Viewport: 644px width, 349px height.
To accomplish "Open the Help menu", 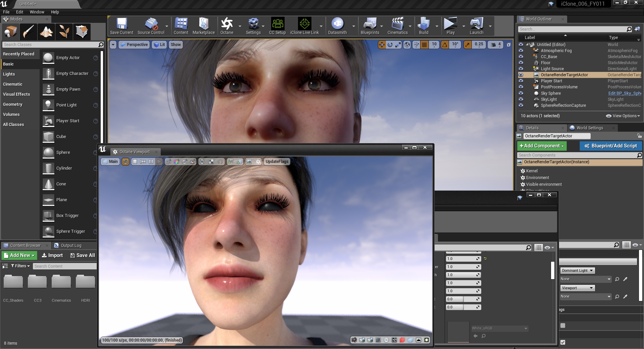I will point(55,12).
